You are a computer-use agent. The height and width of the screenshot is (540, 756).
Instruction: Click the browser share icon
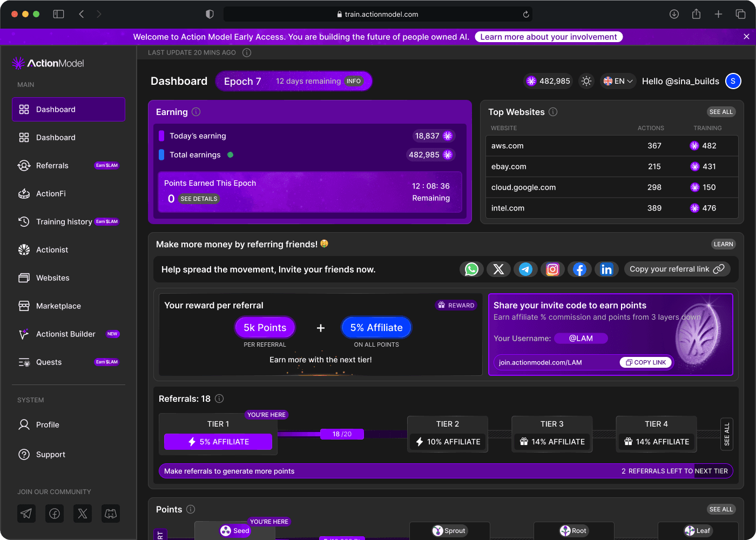coord(697,14)
